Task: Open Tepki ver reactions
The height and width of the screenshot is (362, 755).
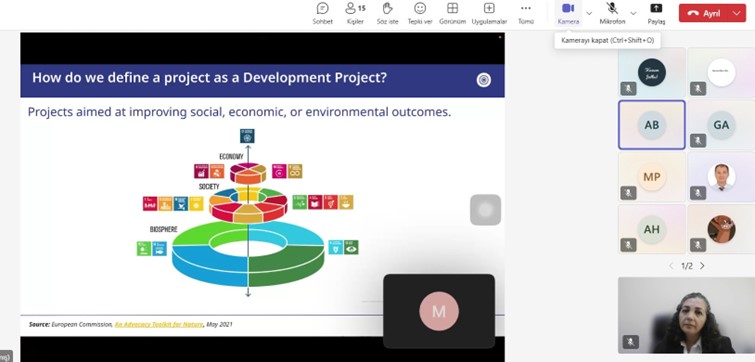Action: 420,13
